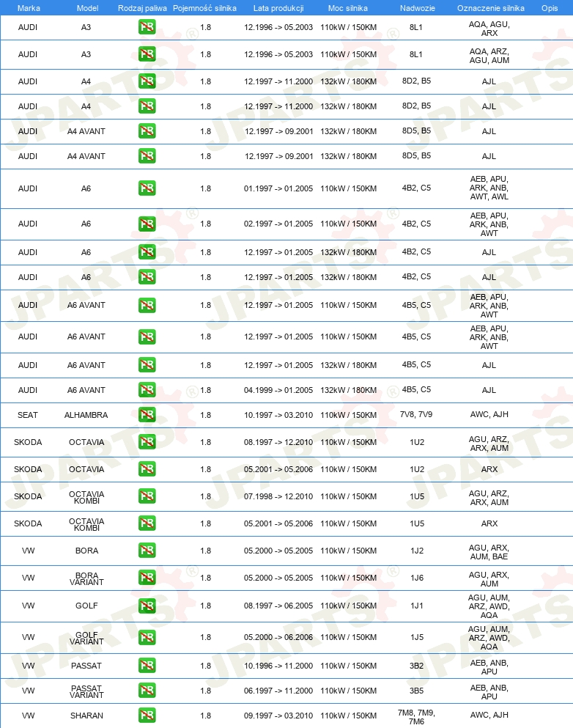The image size is (573, 728).
Task: Select date range 01.1997 -> 01.2005
Action: point(278,188)
